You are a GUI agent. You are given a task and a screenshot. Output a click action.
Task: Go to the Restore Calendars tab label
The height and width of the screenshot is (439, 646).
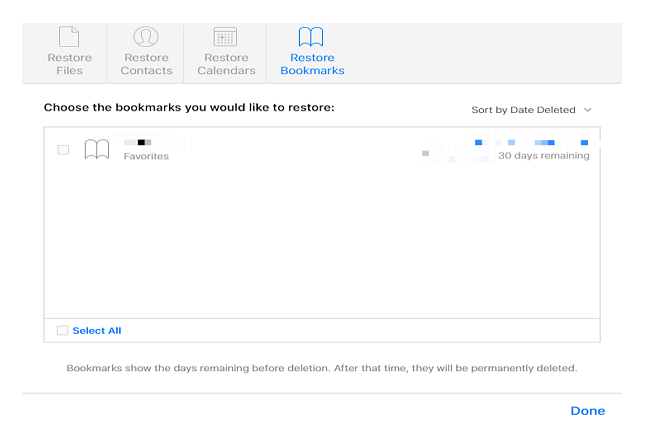225,64
